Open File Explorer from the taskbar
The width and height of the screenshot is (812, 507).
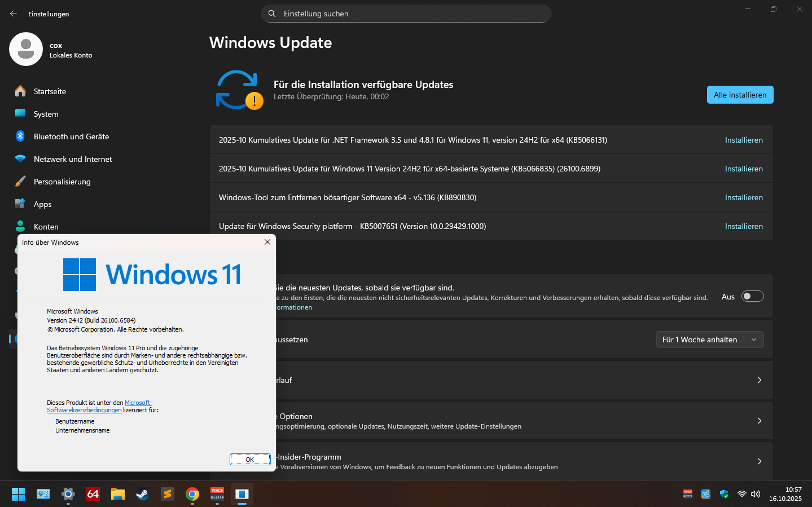(118, 494)
